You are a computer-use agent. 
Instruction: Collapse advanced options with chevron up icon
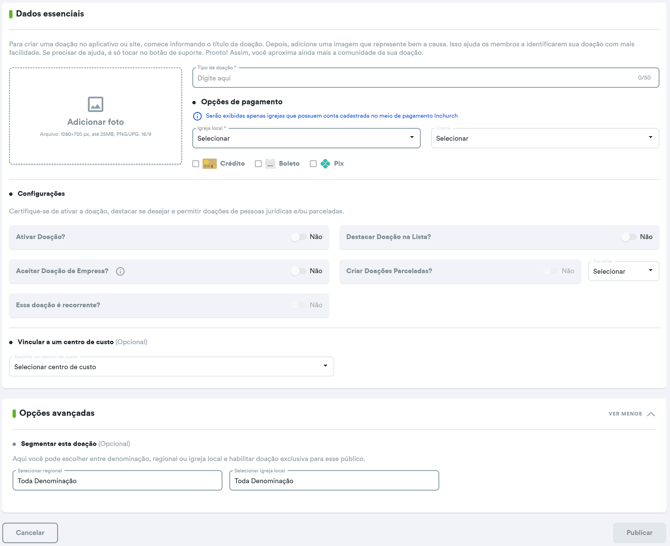click(x=651, y=414)
